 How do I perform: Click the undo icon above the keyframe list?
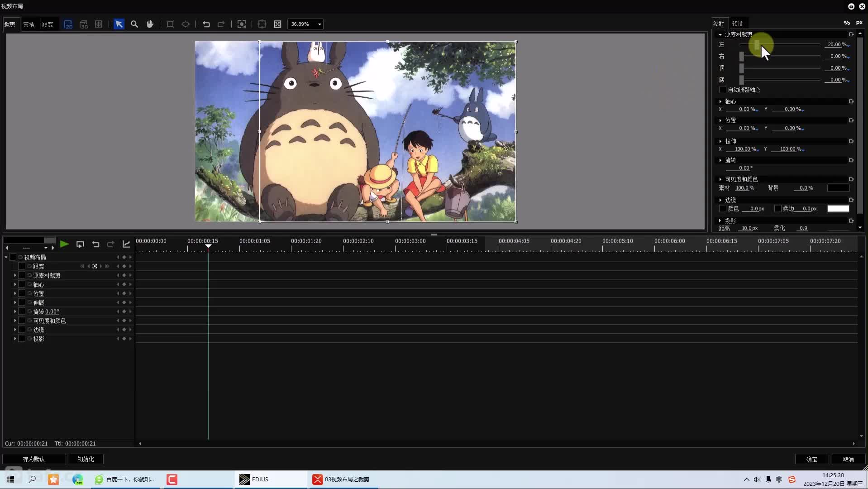tap(95, 244)
